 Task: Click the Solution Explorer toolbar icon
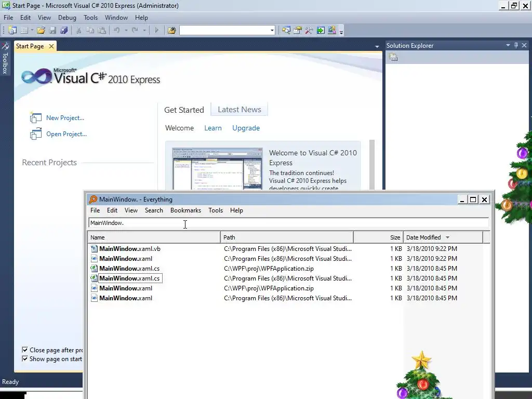(x=286, y=31)
